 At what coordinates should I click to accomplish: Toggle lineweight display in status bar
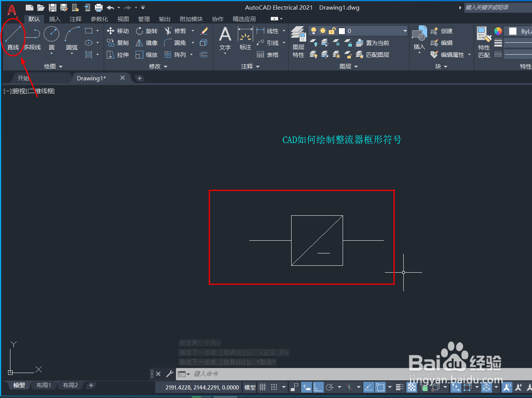click(x=400, y=387)
